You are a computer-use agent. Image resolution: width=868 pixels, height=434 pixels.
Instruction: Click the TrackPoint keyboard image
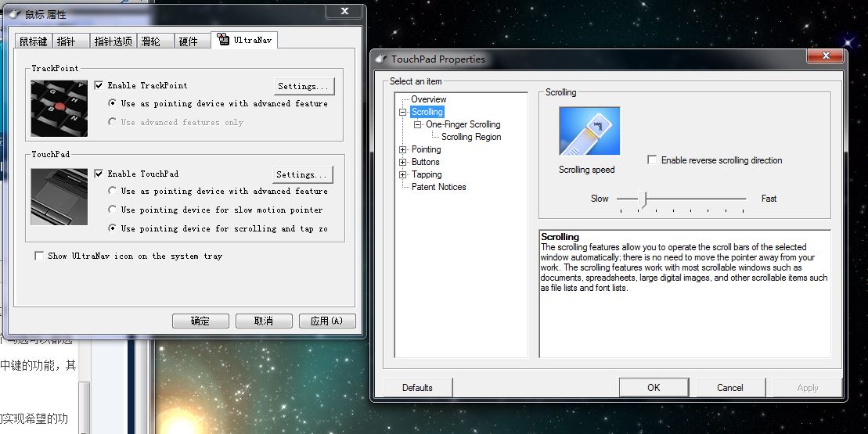point(59,108)
